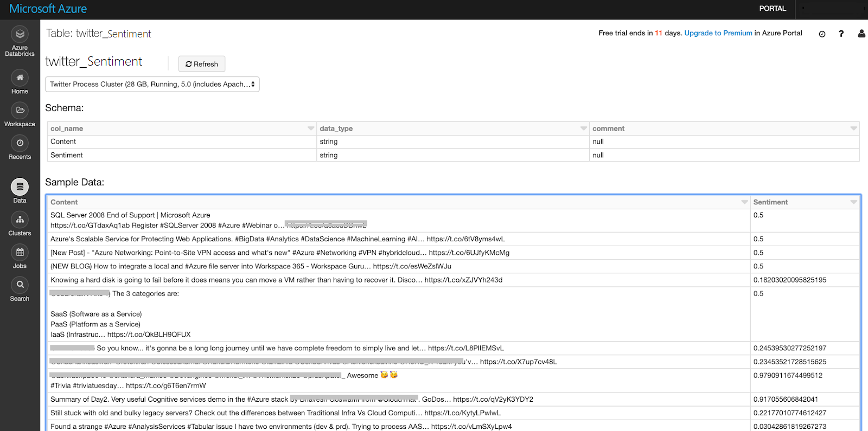
Task: Show Recents clock icon
Action: (x=20, y=143)
